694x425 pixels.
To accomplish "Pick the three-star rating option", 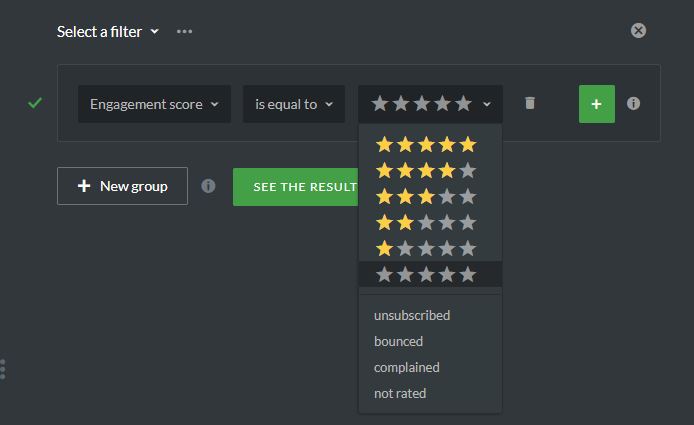I will 425,196.
